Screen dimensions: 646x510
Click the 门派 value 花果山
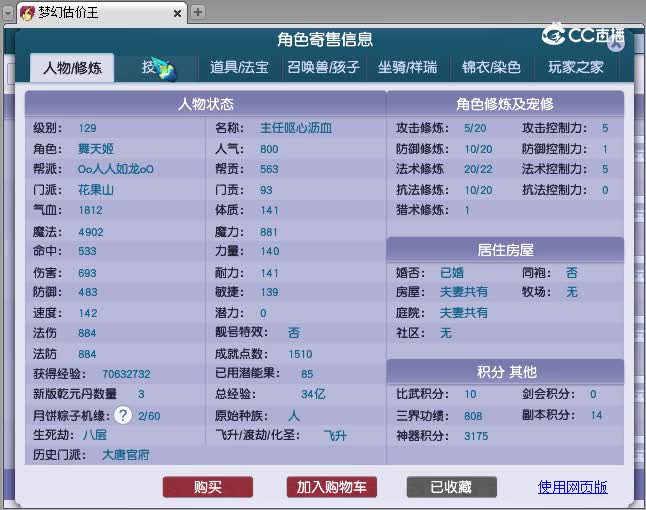pyautogui.click(x=96, y=190)
